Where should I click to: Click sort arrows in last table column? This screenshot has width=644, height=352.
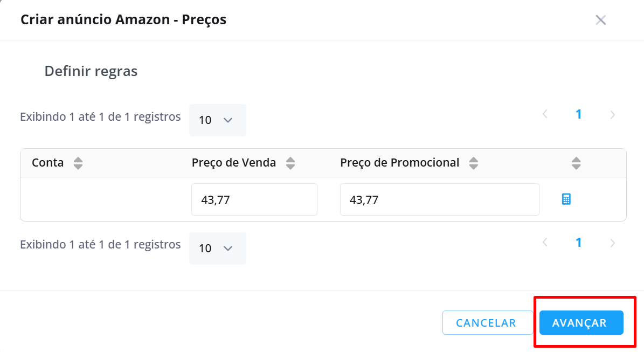tap(576, 163)
